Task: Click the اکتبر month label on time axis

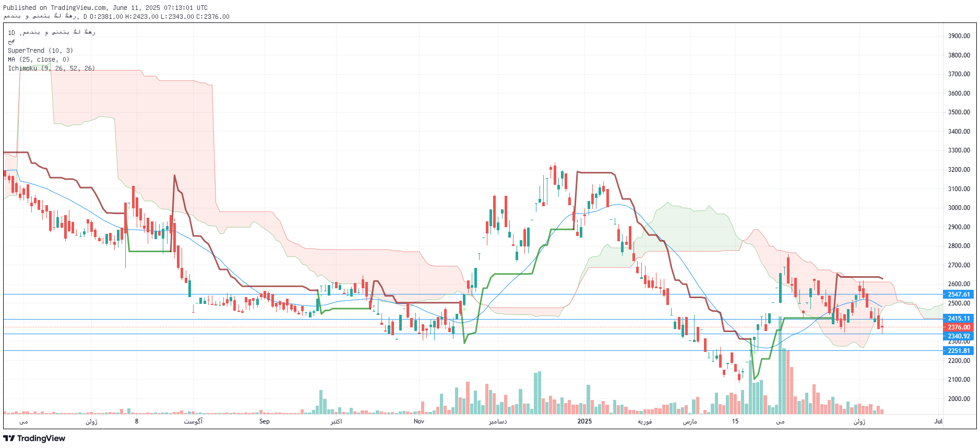Action: (x=336, y=421)
